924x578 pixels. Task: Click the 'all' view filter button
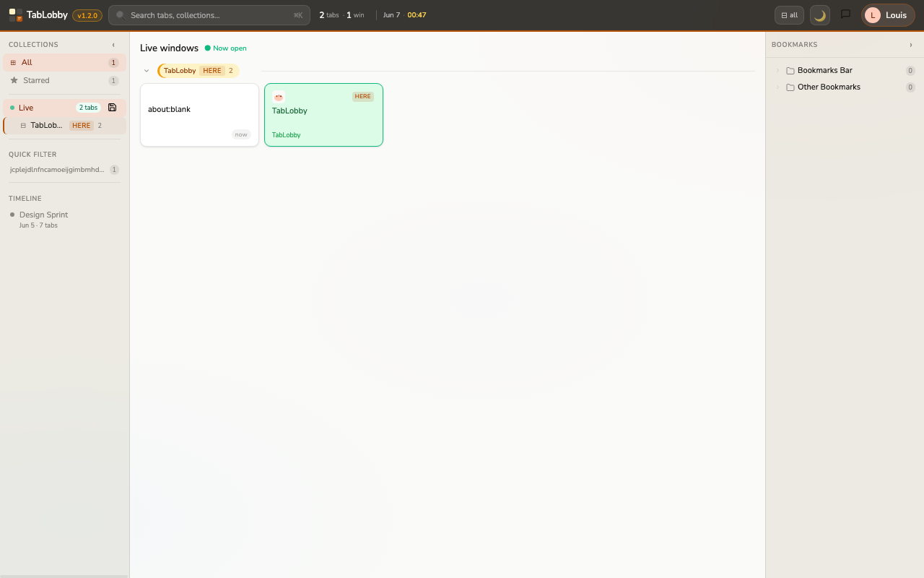pos(789,15)
